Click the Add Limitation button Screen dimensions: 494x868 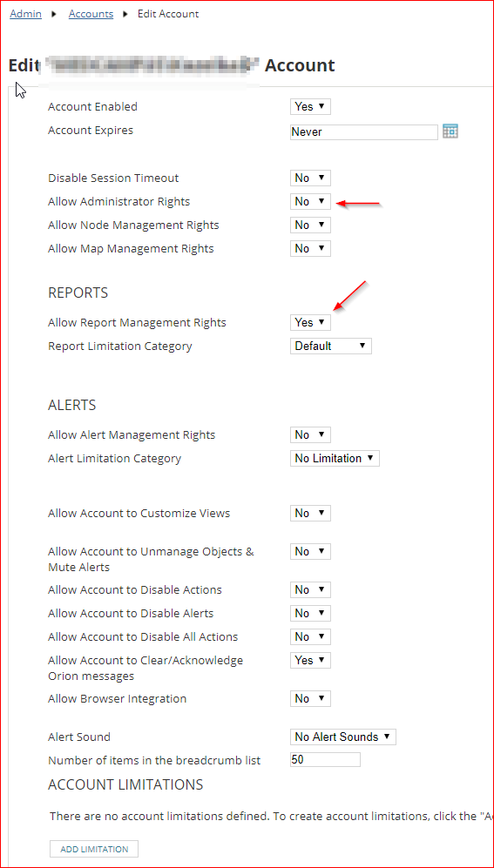tap(93, 849)
